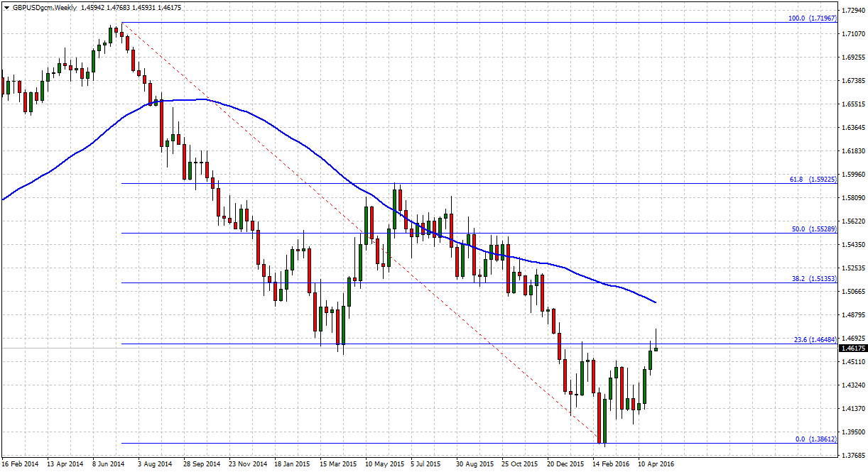Screen dimensions: 868x472
Task: Click the 13 Apr 2014 date label
Action: tap(65, 463)
